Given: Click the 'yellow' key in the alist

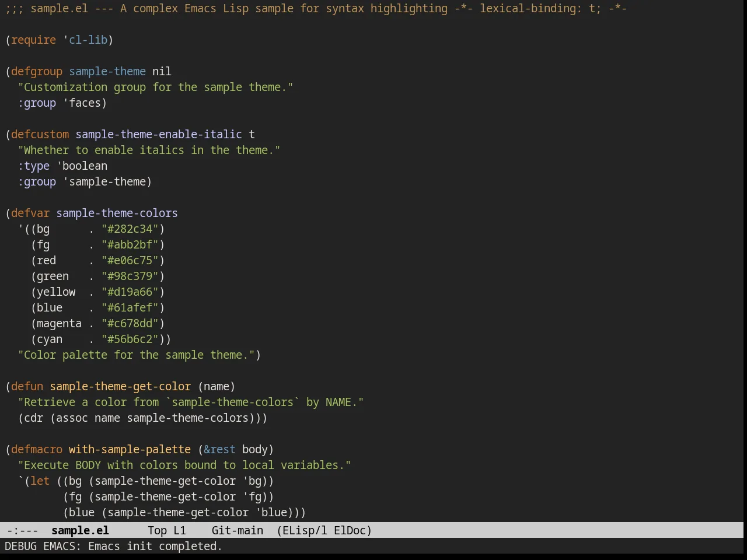Looking at the screenshot, I should (56, 292).
